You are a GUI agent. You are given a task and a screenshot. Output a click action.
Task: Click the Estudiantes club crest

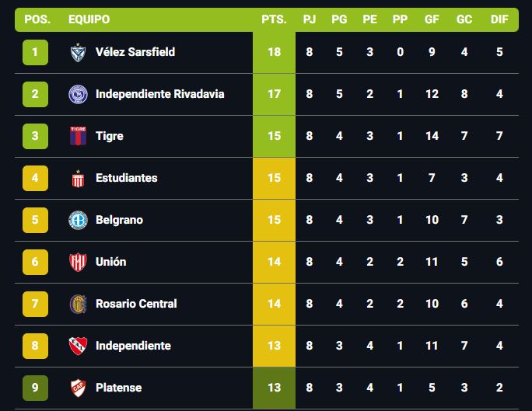tap(78, 178)
